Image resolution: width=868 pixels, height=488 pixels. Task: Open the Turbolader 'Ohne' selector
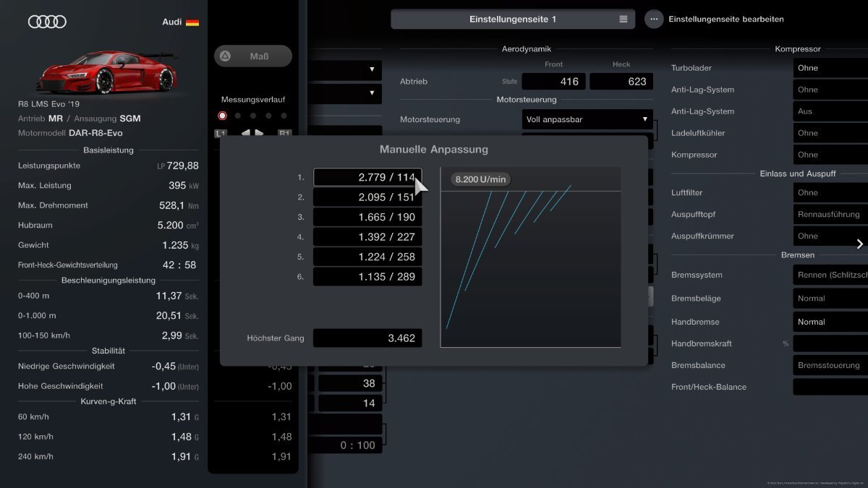830,68
